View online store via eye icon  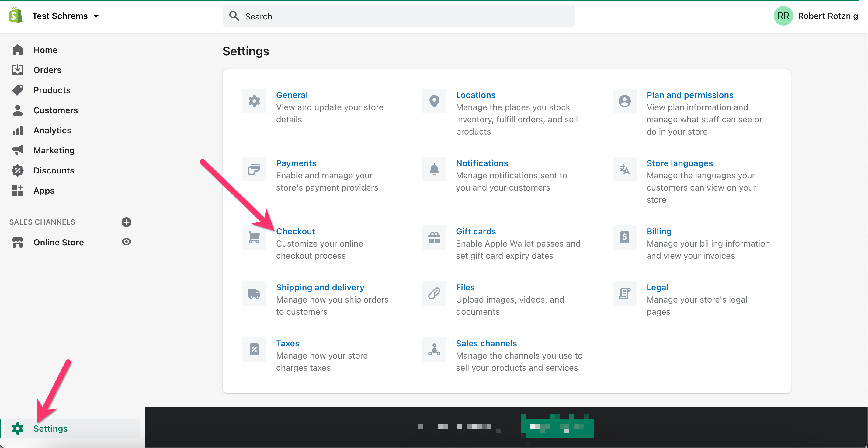click(x=126, y=242)
